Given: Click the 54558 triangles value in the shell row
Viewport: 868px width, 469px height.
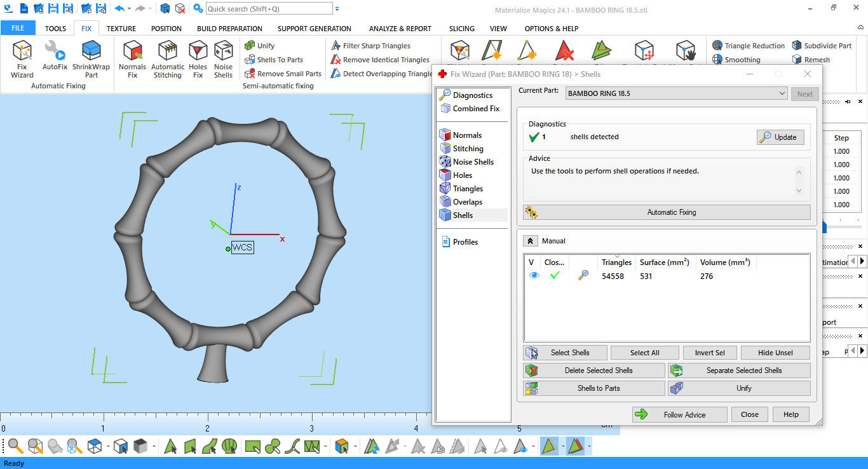Looking at the screenshot, I should click(x=614, y=276).
